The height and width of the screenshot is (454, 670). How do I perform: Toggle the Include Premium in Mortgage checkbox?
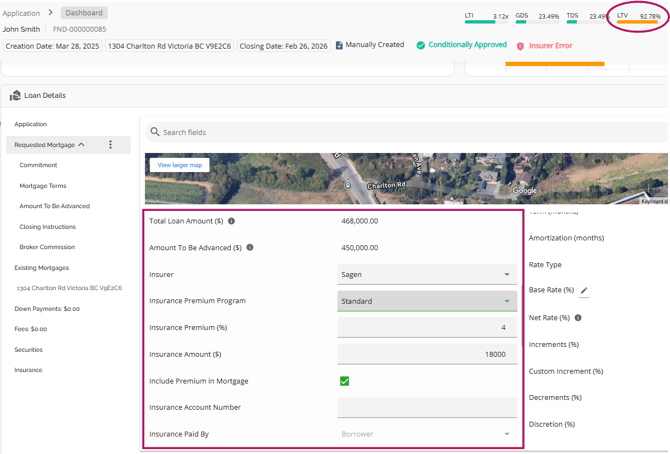click(x=344, y=381)
